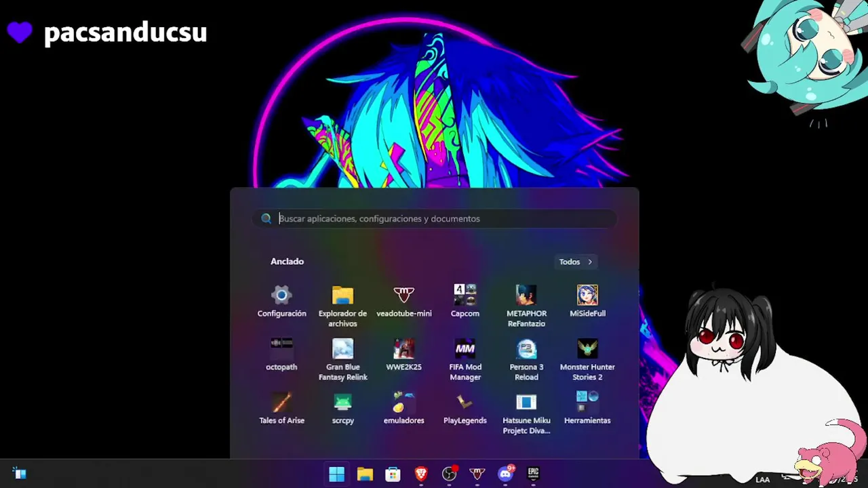The height and width of the screenshot is (488, 868).
Task: Launch Gran Blue Fantasy Relink
Action: pyautogui.click(x=342, y=359)
